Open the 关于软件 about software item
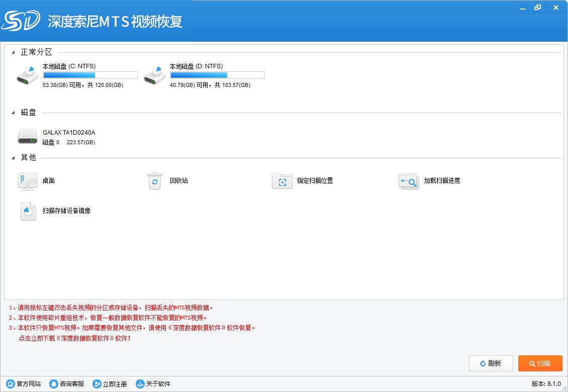 pos(153,384)
